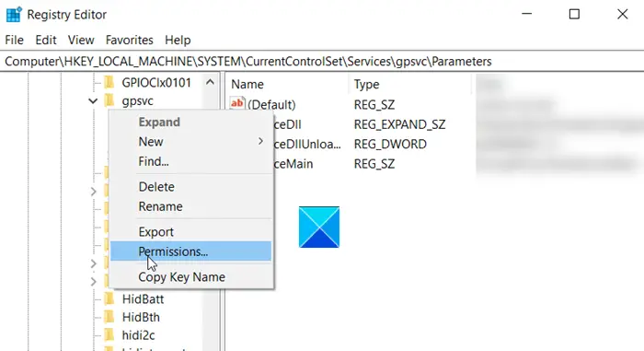Select the HidBth folder icon

tap(109, 317)
